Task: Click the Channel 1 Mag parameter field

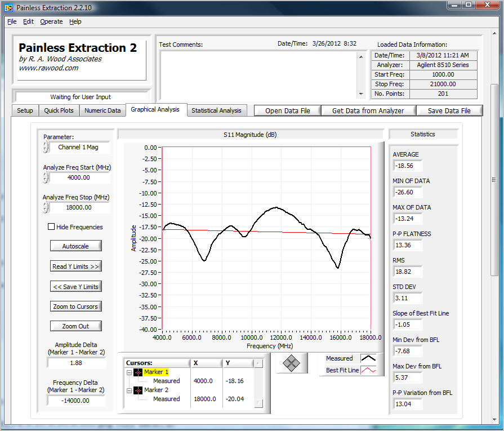Action: pyautogui.click(x=79, y=147)
